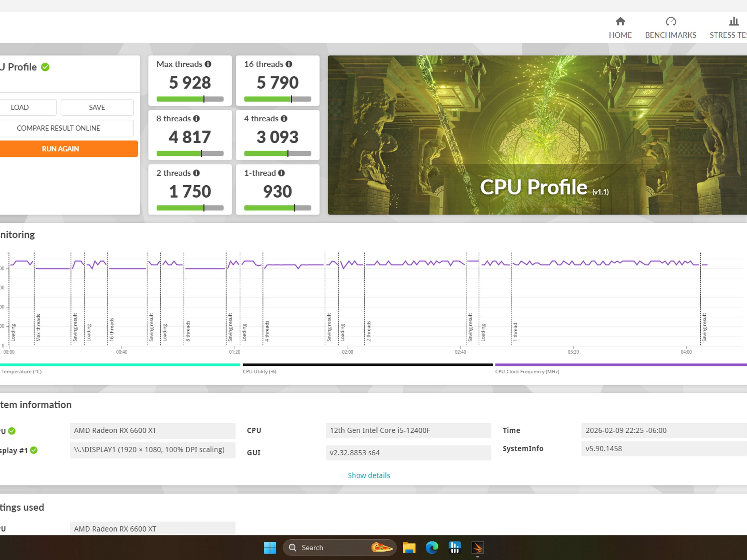Image resolution: width=747 pixels, height=560 pixels.
Task: Click the SAVE button
Action: click(x=97, y=107)
